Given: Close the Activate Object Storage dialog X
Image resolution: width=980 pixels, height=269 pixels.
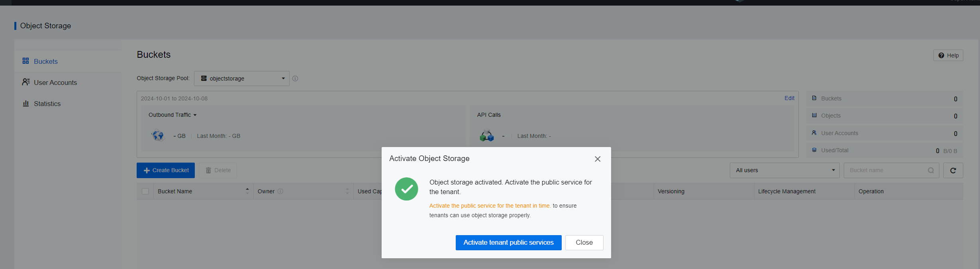Looking at the screenshot, I should click(x=597, y=159).
